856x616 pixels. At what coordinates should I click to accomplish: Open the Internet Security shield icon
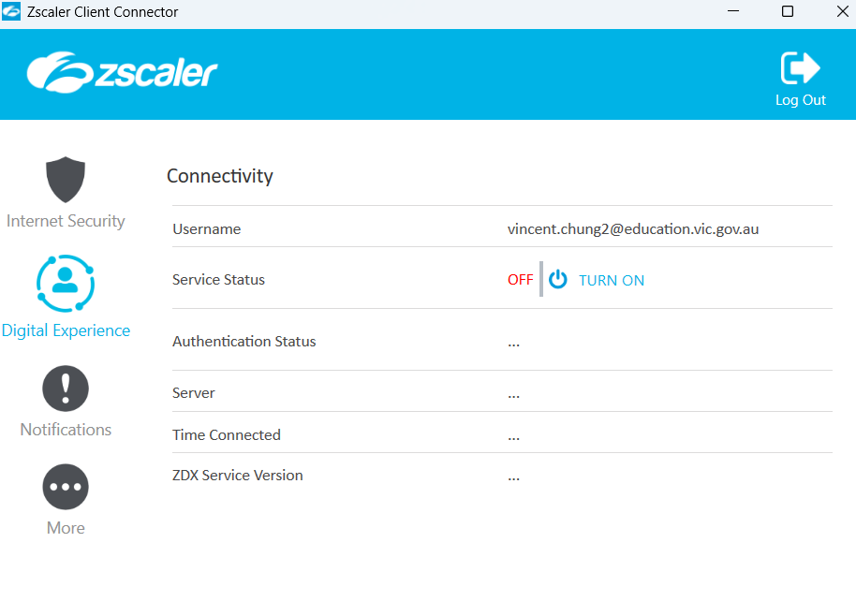pyautogui.click(x=66, y=180)
